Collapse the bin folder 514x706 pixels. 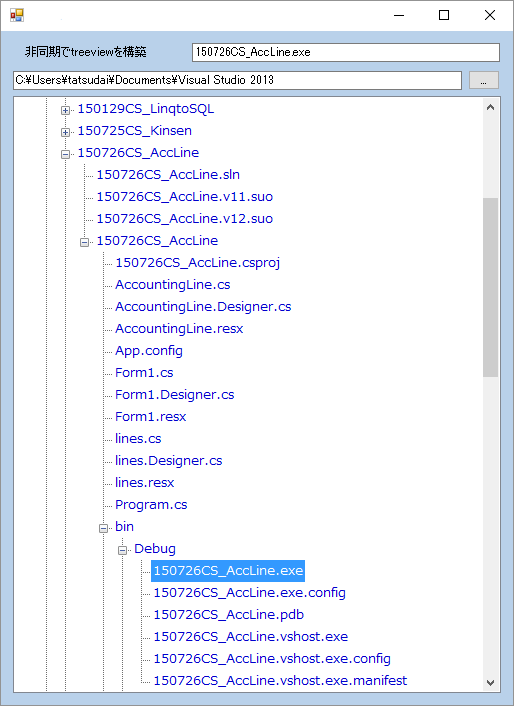click(104, 528)
